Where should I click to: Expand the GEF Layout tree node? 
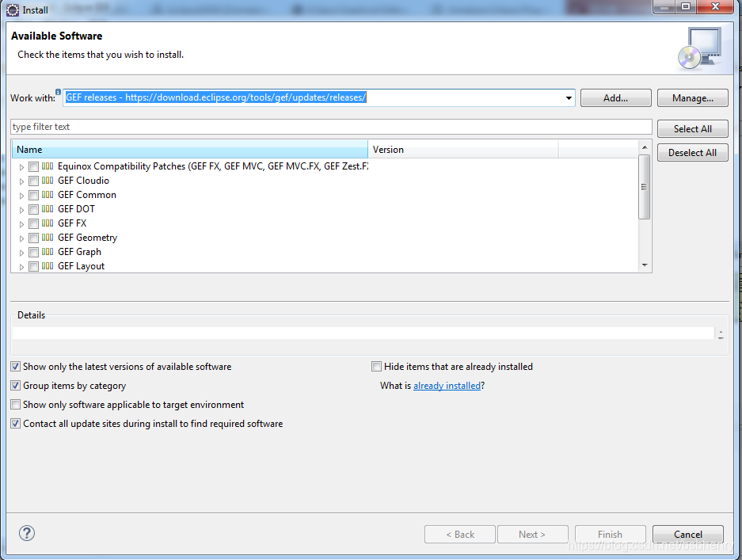click(x=21, y=266)
